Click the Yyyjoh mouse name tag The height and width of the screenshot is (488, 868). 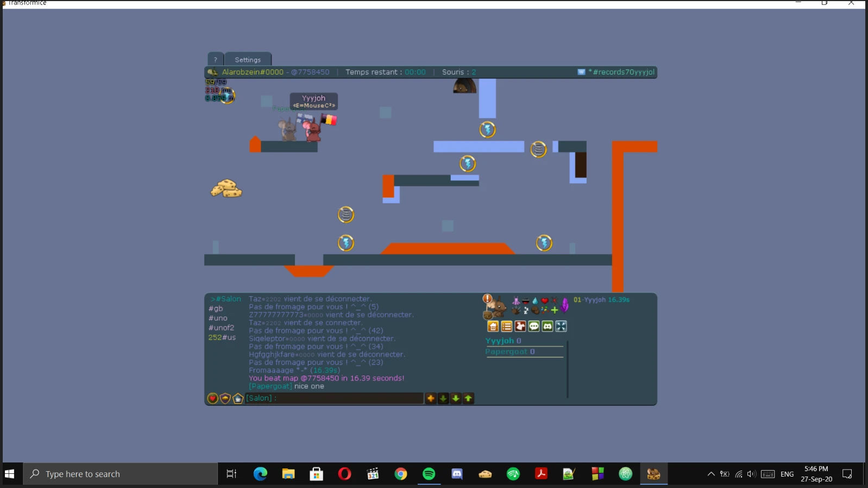(313, 101)
